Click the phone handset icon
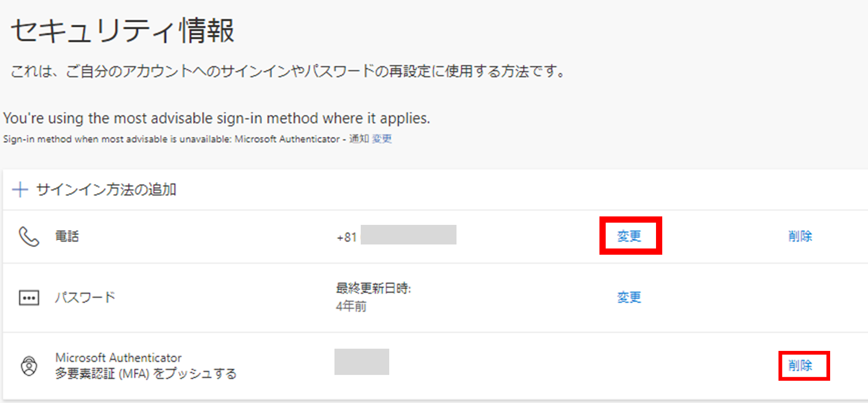This screenshot has width=868, height=403. (29, 236)
